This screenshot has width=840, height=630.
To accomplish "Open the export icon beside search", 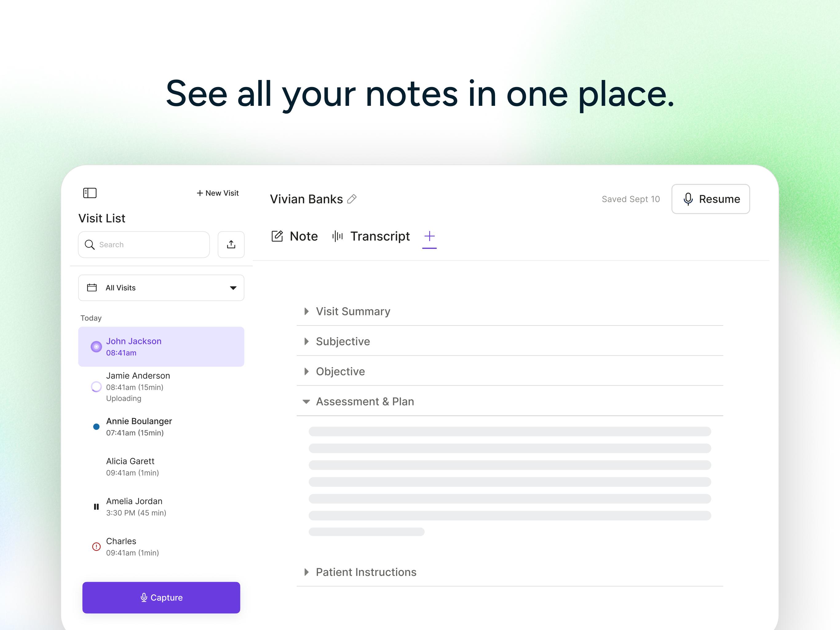I will [x=231, y=244].
